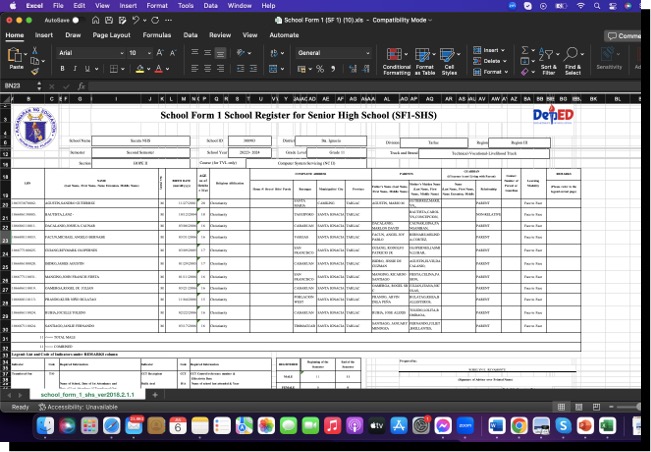The image size is (651, 452).
Task: Click the Comma Style icon
Action: pyautogui.click(x=333, y=69)
